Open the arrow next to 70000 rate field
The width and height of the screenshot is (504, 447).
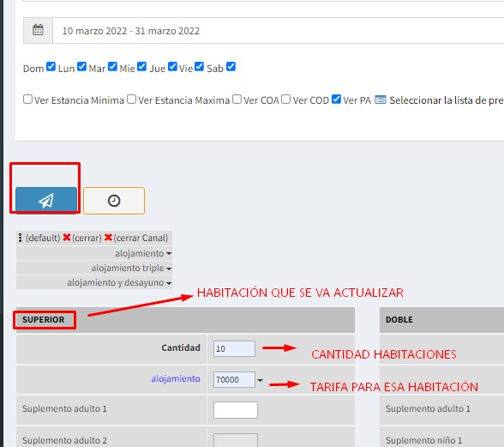pyautogui.click(x=260, y=380)
